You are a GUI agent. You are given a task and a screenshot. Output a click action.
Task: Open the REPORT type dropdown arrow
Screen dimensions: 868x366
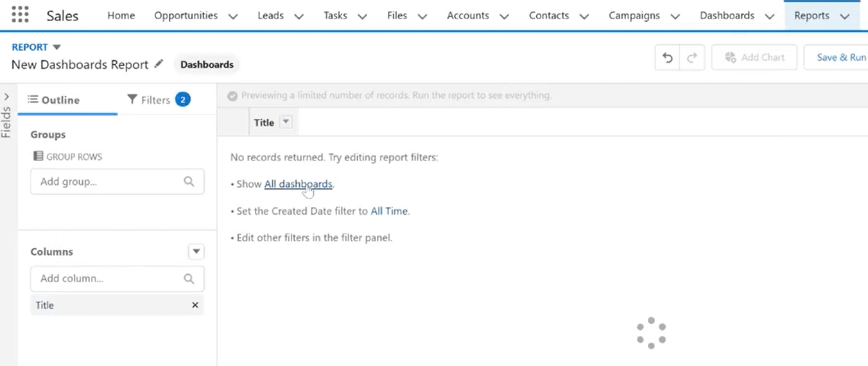coord(56,48)
